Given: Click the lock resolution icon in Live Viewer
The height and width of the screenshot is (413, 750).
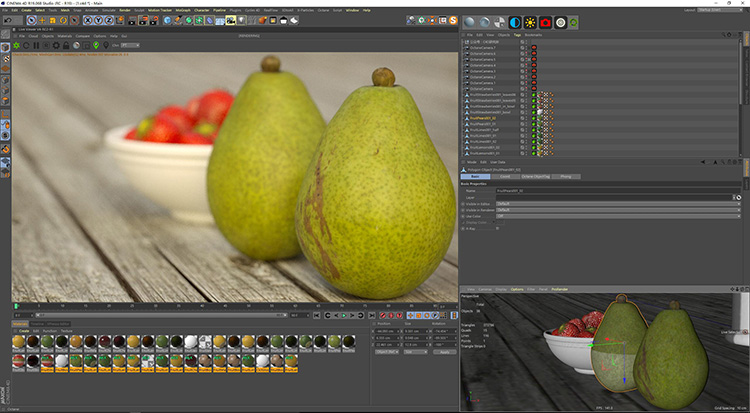Looking at the screenshot, I should 66,45.
